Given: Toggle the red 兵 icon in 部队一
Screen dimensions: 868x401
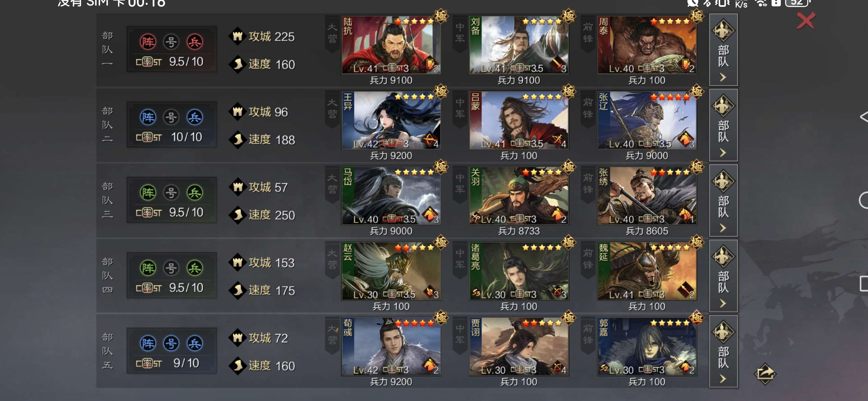Looking at the screenshot, I should pyautogui.click(x=195, y=42).
